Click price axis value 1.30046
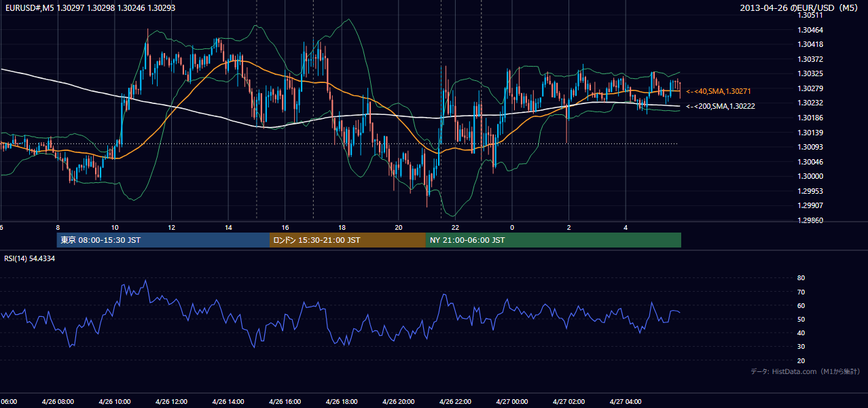Viewport: 868px width, 408px height. click(x=811, y=162)
